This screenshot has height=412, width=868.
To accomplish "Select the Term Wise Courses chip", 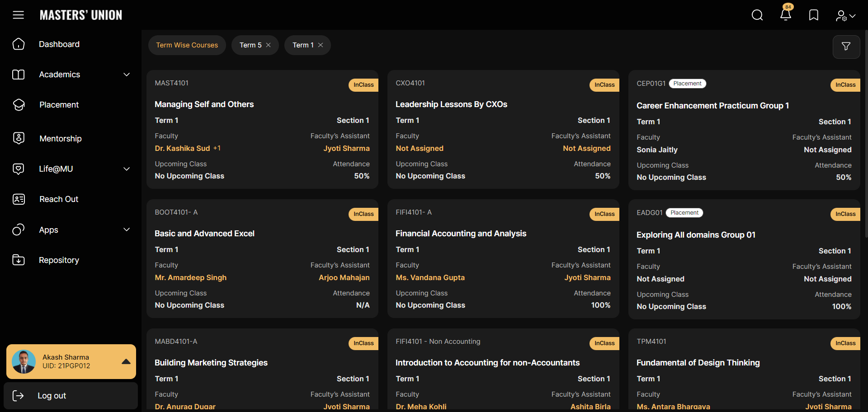I will [187, 45].
